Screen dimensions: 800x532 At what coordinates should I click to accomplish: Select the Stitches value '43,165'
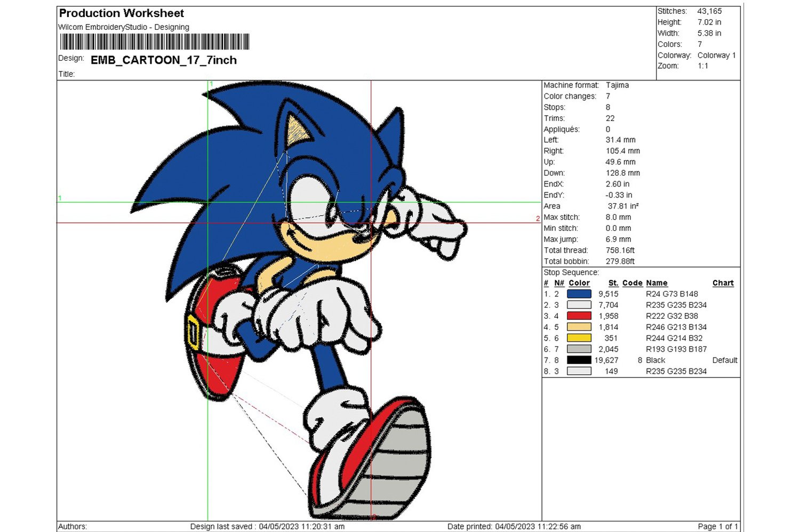coord(709,11)
